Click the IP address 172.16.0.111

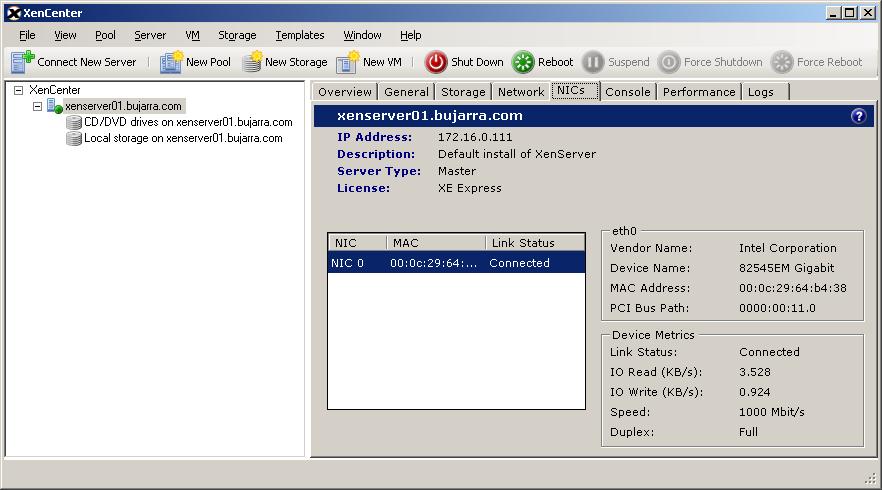475,137
